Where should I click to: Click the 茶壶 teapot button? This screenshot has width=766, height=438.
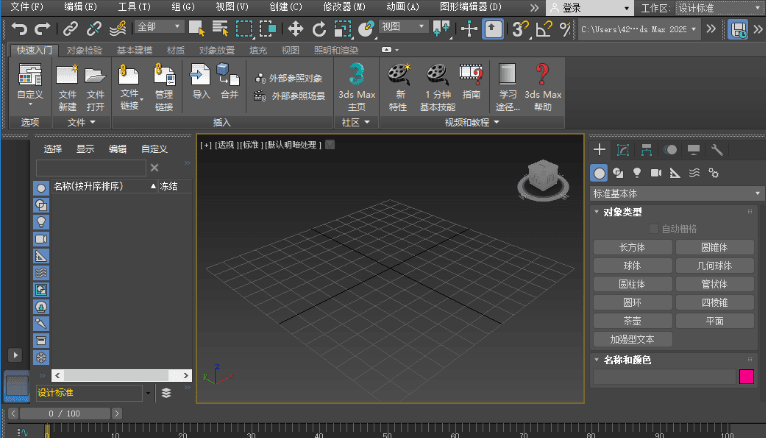[x=632, y=321]
